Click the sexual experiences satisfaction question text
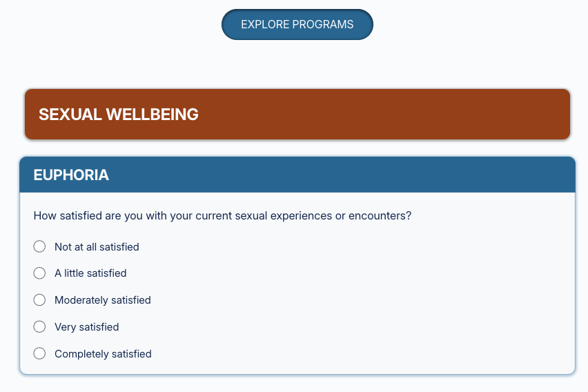Image resolution: width=588 pixels, height=392 pixels. coord(222,216)
